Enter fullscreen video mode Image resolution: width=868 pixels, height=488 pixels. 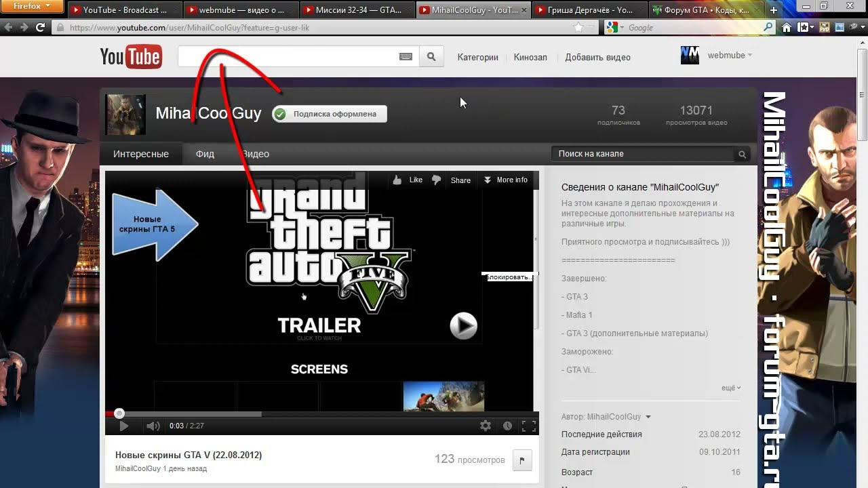pyautogui.click(x=529, y=426)
